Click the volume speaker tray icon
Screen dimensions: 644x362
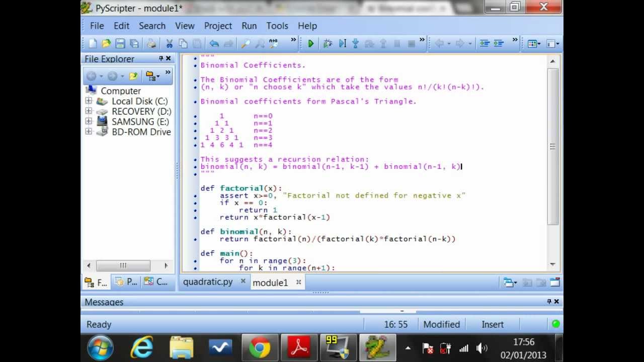coord(481,348)
